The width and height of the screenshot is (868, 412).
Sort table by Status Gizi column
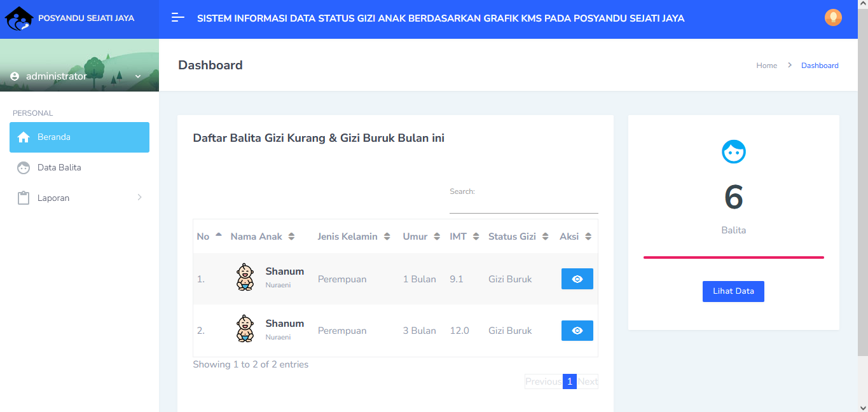518,237
